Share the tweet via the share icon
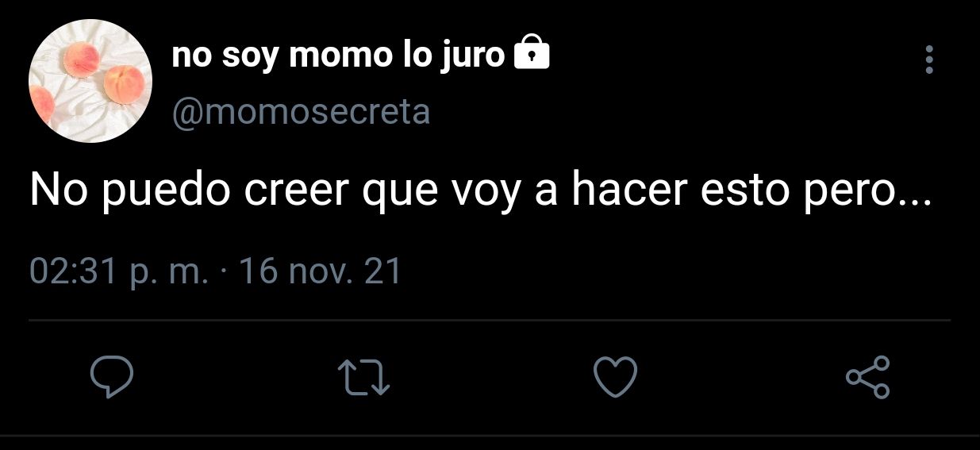Viewport: 980px width, 450px height. tap(868, 377)
